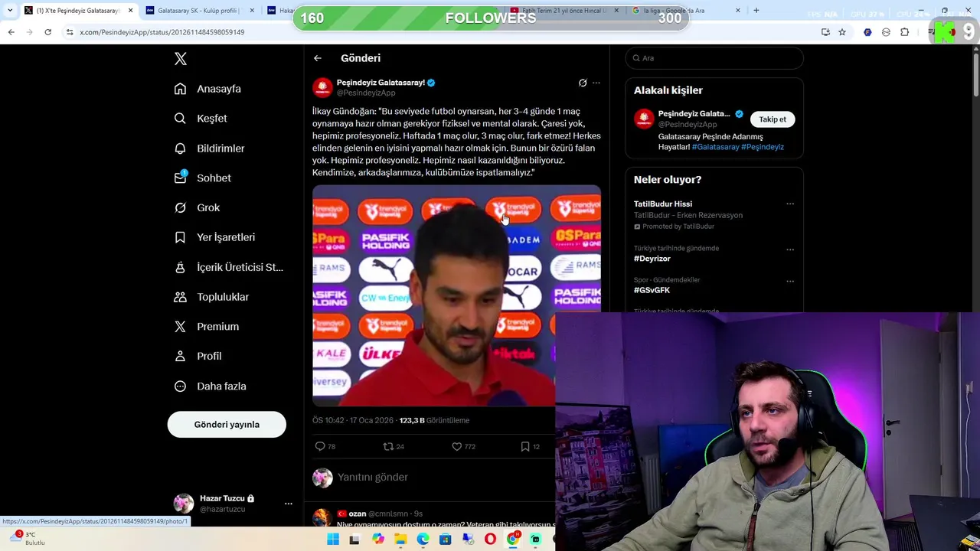Open the browser extensions puzzle icon
Viewport: 980px width, 551px height.
904,32
